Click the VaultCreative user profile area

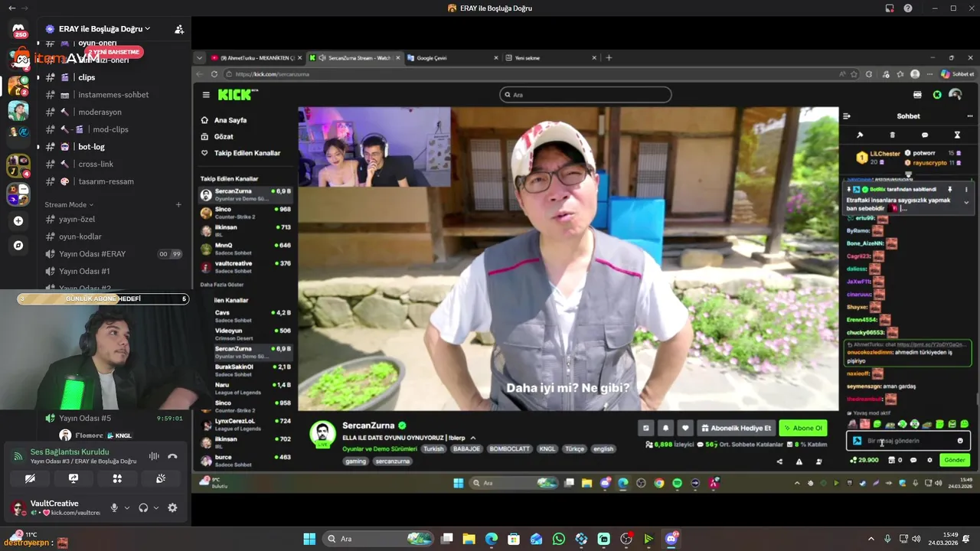coord(55,507)
